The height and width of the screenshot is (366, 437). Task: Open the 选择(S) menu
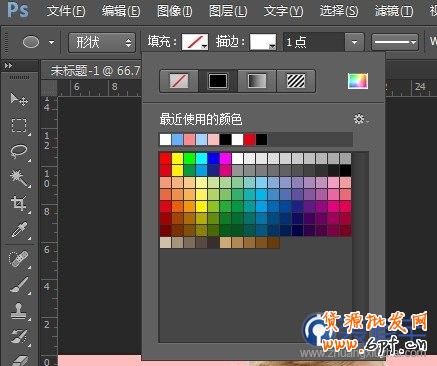click(339, 11)
